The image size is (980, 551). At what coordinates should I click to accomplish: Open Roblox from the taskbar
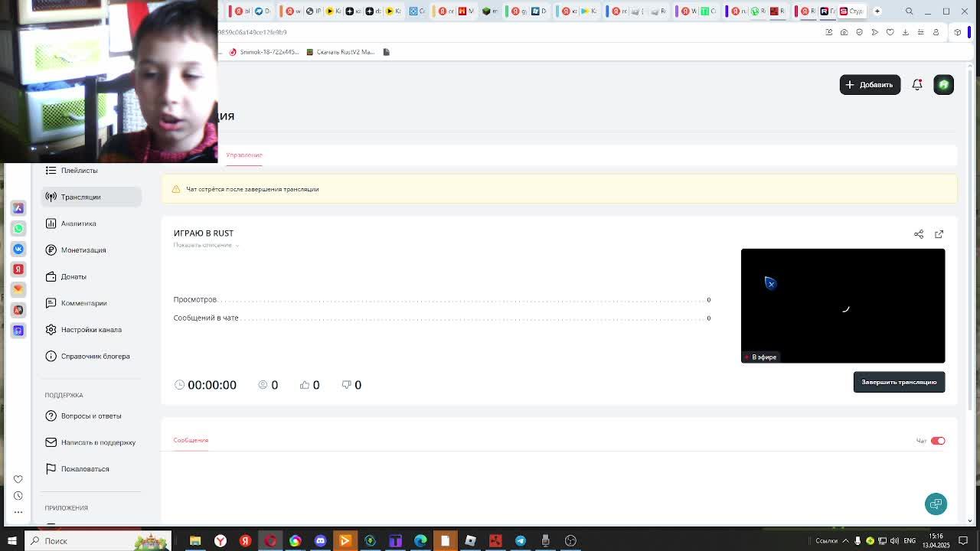tap(470, 541)
